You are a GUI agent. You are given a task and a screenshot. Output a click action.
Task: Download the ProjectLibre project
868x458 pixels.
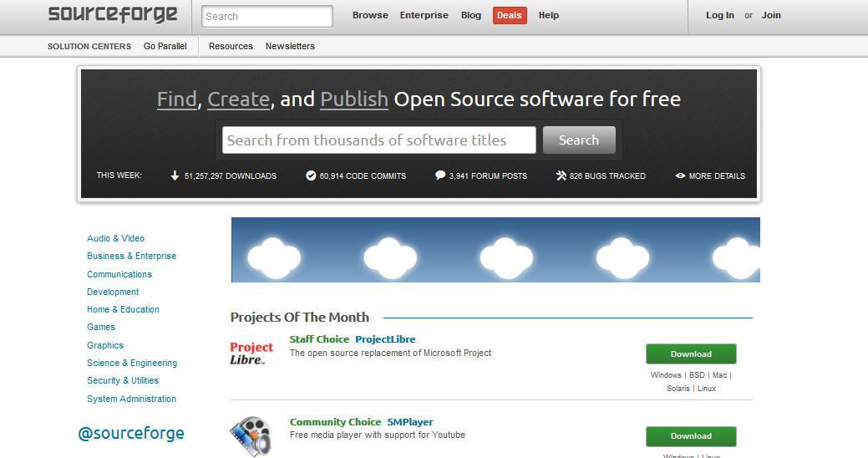click(691, 354)
